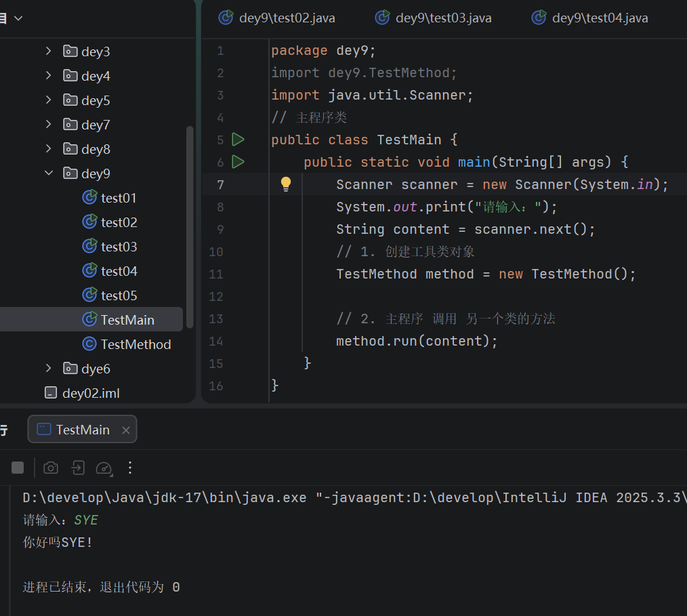Viewport: 687px width, 616px height.
Task: Click the java.exe command line in console
Action: point(354,497)
